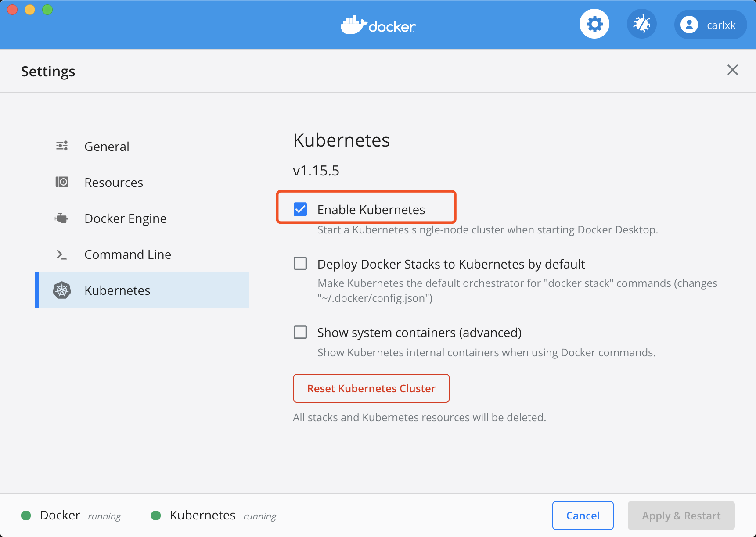Click the Resources disk icon
Image resolution: width=756 pixels, height=537 pixels.
click(x=62, y=182)
